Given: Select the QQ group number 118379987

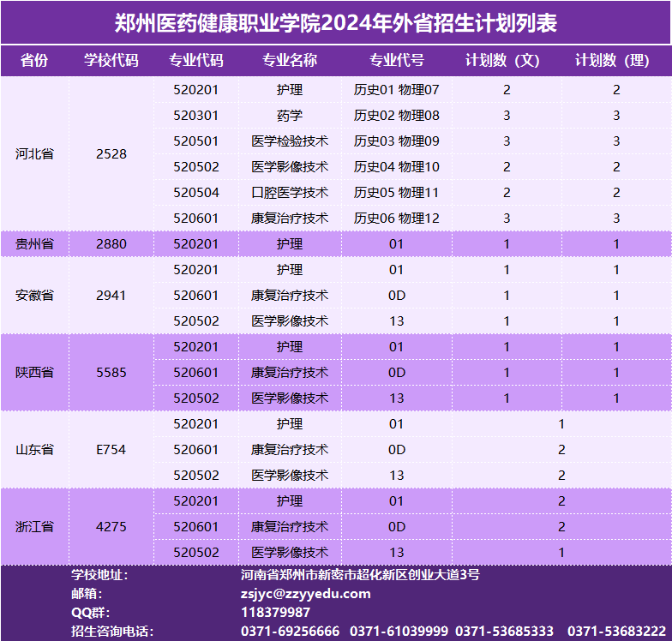Looking at the screenshot, I should (275, 613).
